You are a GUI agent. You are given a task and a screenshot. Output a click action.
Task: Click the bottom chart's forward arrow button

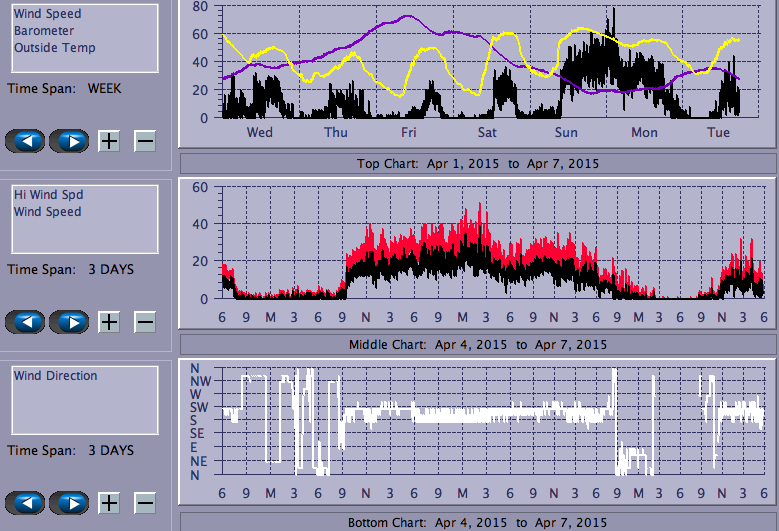click(x=69, y=503)
